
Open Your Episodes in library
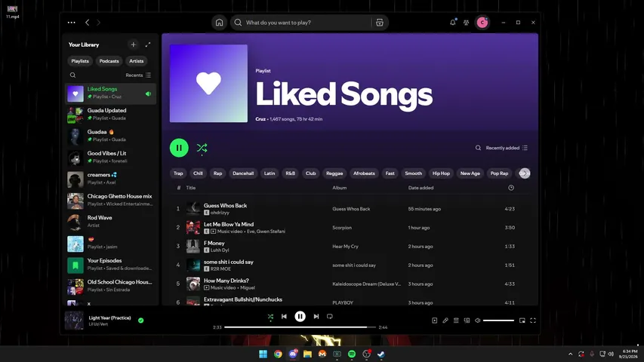(x=110, y=265)
